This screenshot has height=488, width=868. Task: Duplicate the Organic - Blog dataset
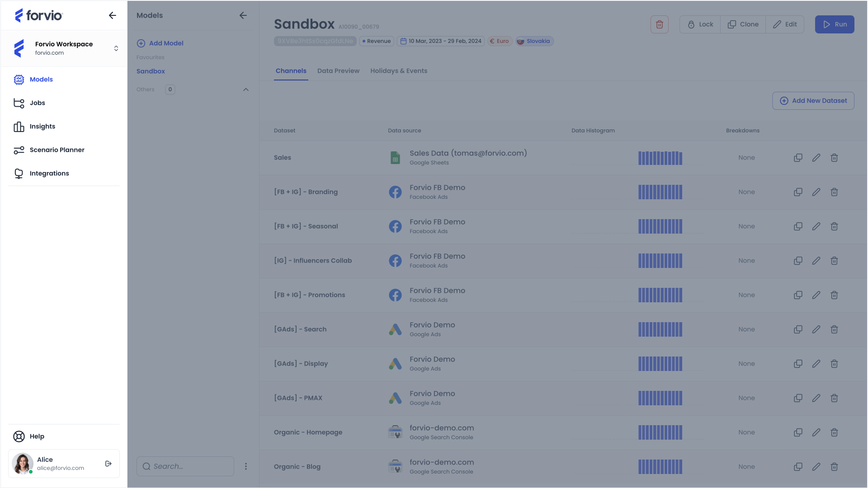point(798,467)
